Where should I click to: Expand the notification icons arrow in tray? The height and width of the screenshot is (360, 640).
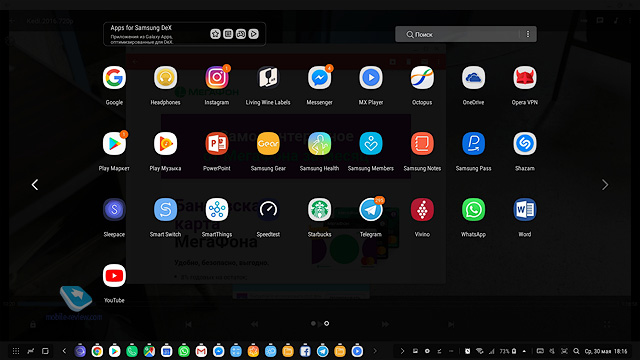click(x=402, y=351)
